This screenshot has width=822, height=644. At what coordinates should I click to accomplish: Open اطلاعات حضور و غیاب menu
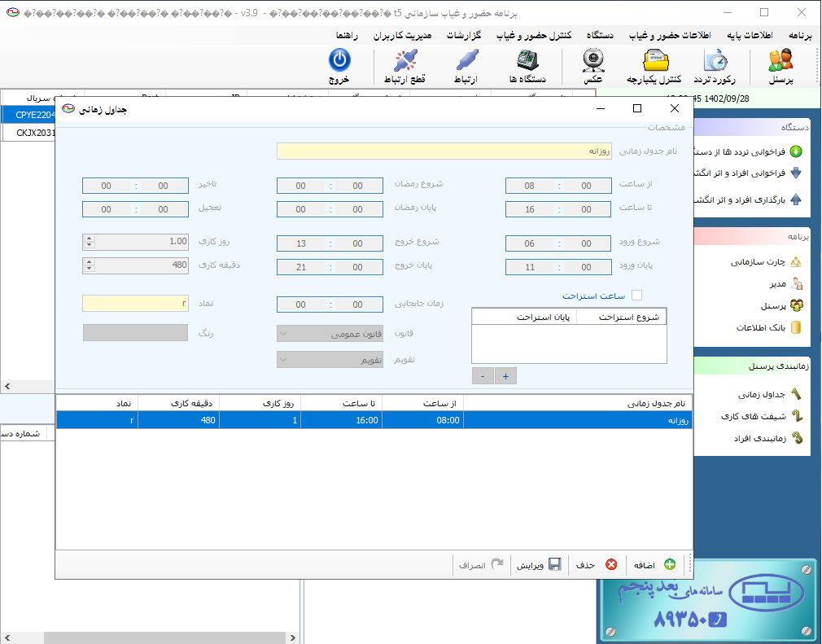coord(670,35)
